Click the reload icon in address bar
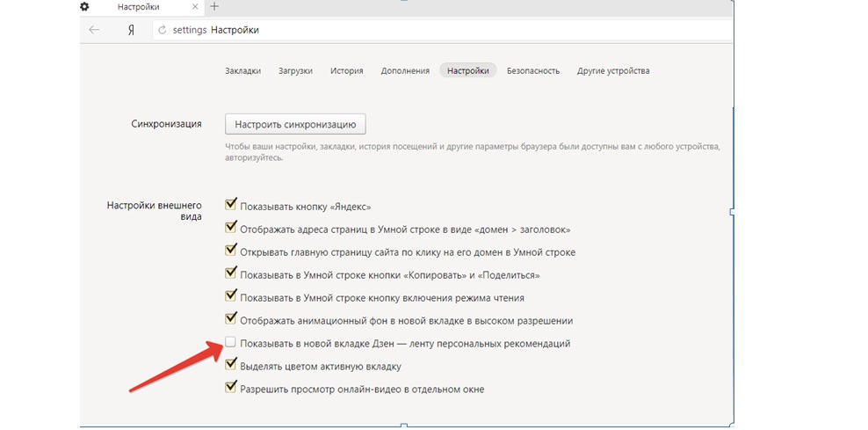Viewport: 868px width, 430px height. (163, 31)
